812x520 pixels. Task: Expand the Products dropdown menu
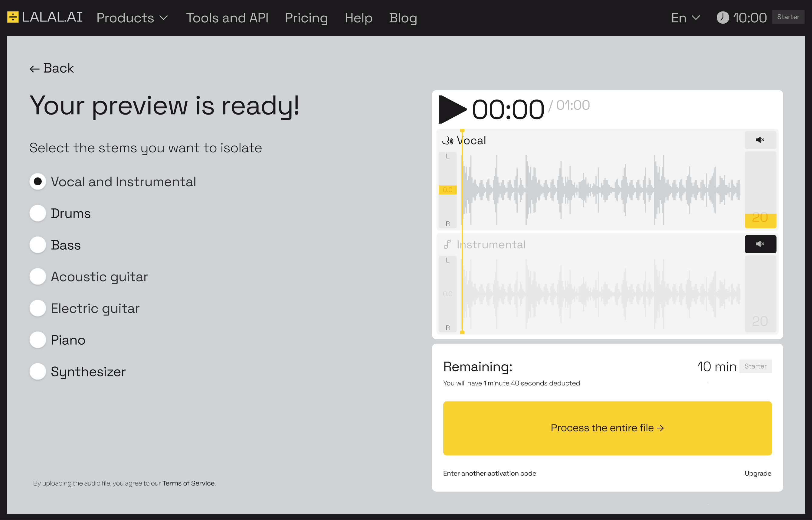click(132, 18)
